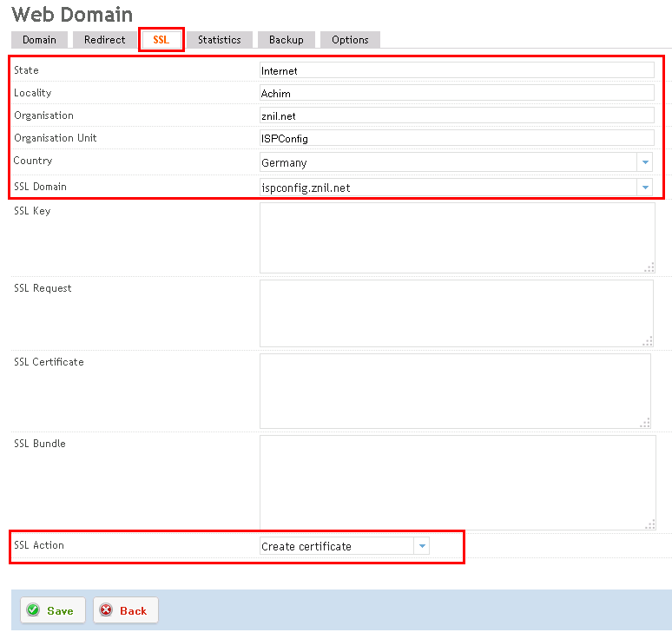Image resolution: width=672 pixels, height=639 pixels.
Task: Click inside the SSL Certificate textarea
Action: click(455, 390)
